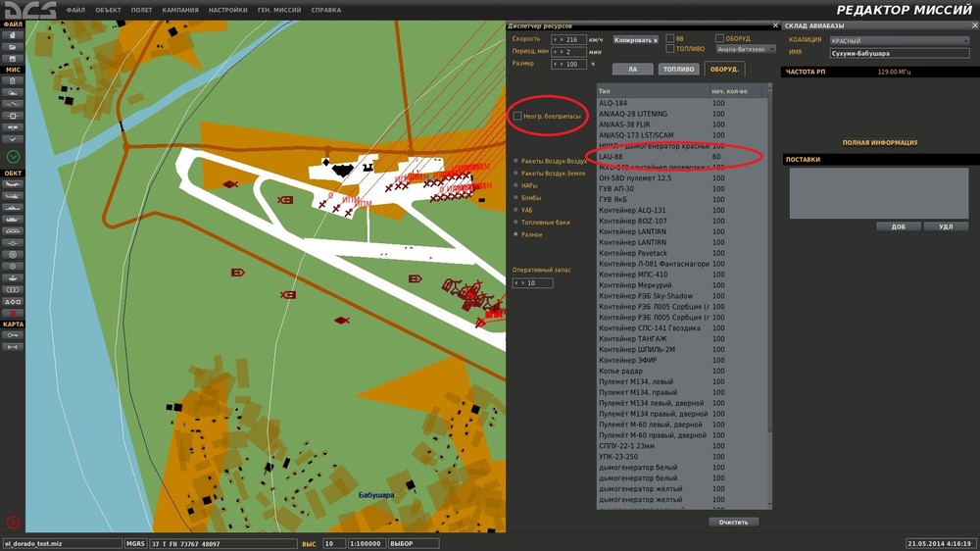The width and height of the screenshot is (980, 551).
Task: Select the Копье радар row
Action: (x=681, y=371)
